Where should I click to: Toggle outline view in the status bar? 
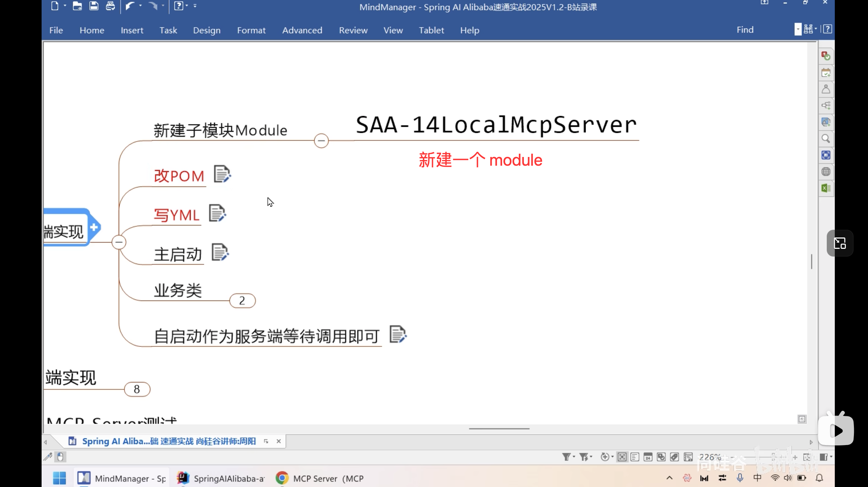click(x=635, y=457)
